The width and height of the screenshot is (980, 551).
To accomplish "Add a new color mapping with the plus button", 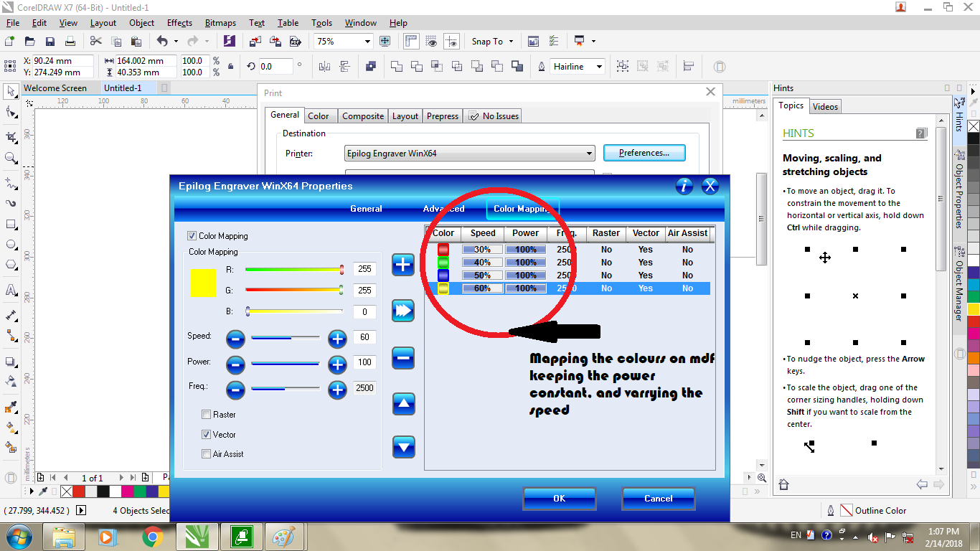I will pos(404,265).
